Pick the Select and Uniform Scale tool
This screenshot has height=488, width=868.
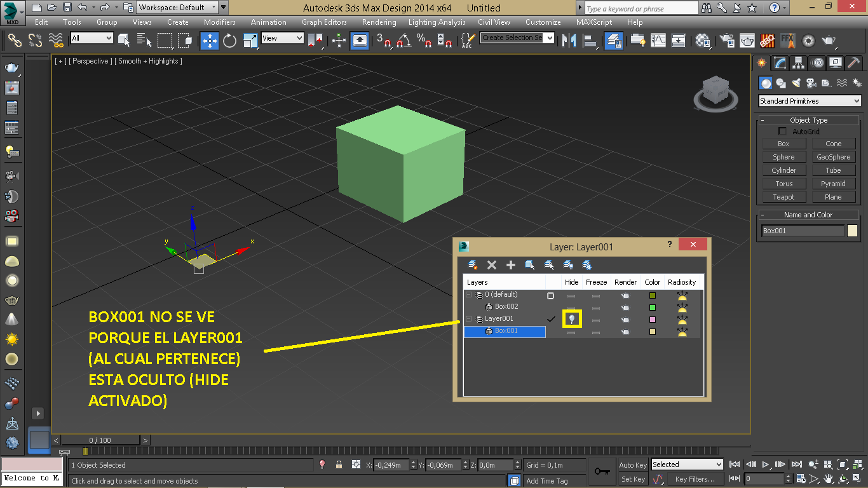250,41
